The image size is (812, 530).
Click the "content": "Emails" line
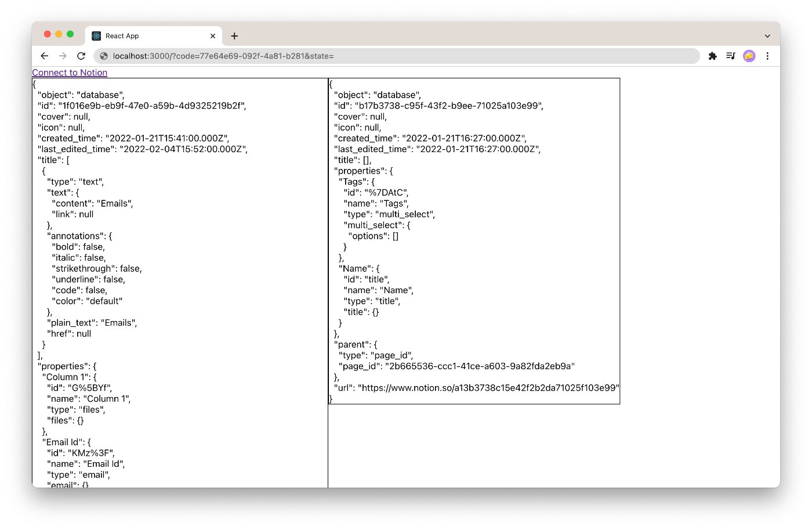(92, 203)
